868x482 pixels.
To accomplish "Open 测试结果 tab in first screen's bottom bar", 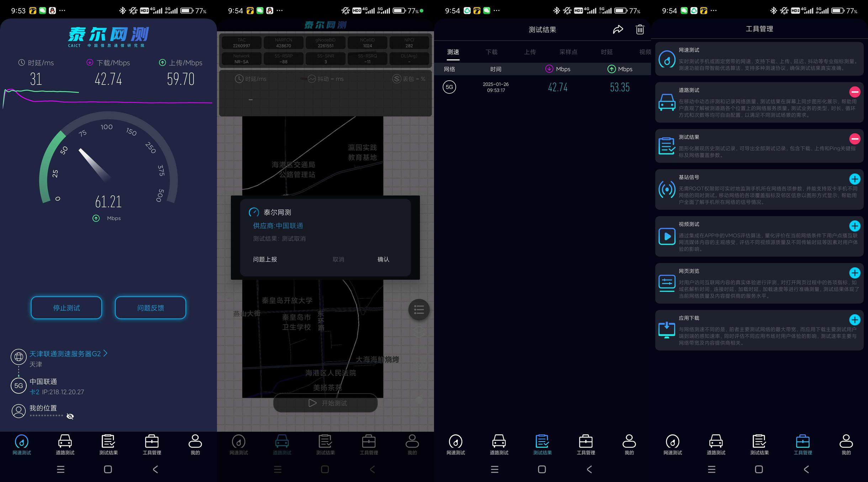I will (x=108, y=445).
